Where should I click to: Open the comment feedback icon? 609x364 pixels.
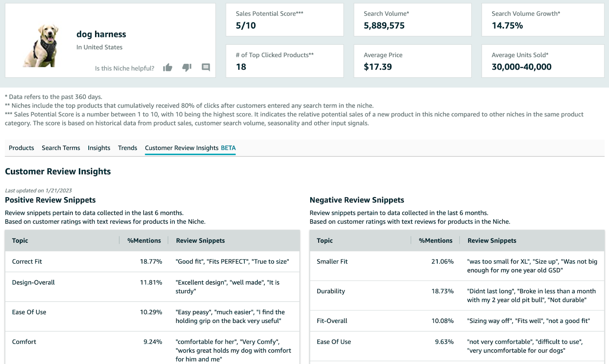(206, 67)
